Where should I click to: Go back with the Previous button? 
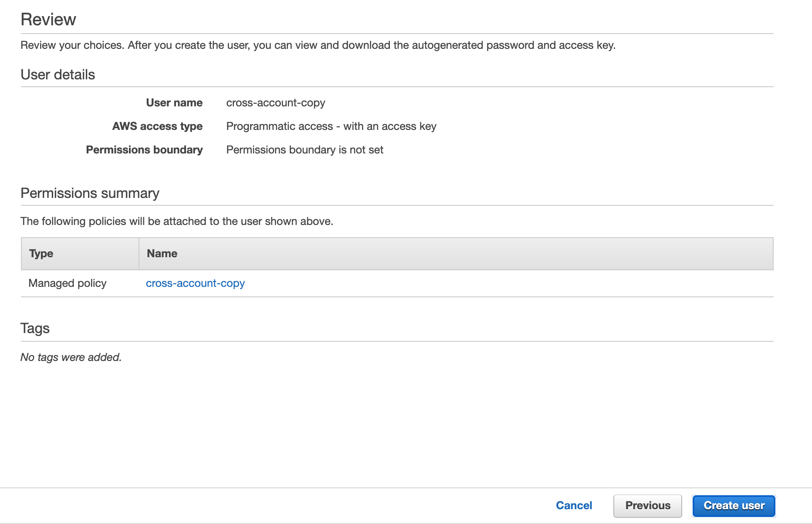point(647,506)
